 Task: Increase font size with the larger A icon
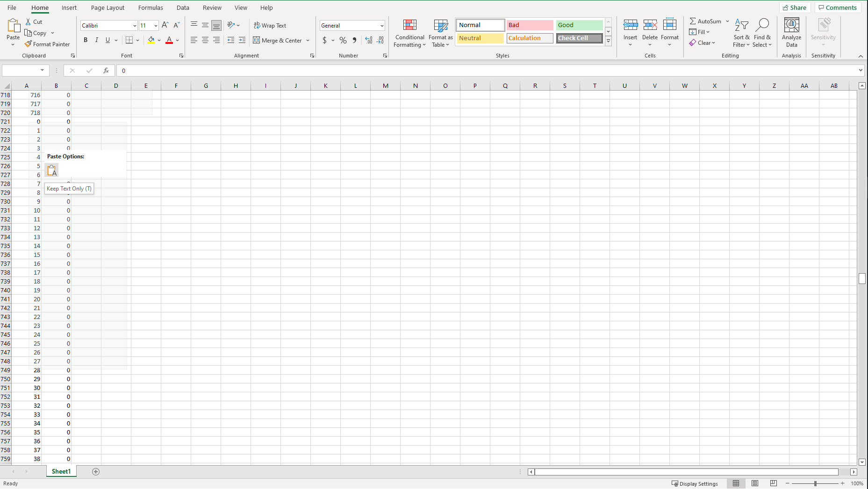pyautogui.click(x=165, y=25)
